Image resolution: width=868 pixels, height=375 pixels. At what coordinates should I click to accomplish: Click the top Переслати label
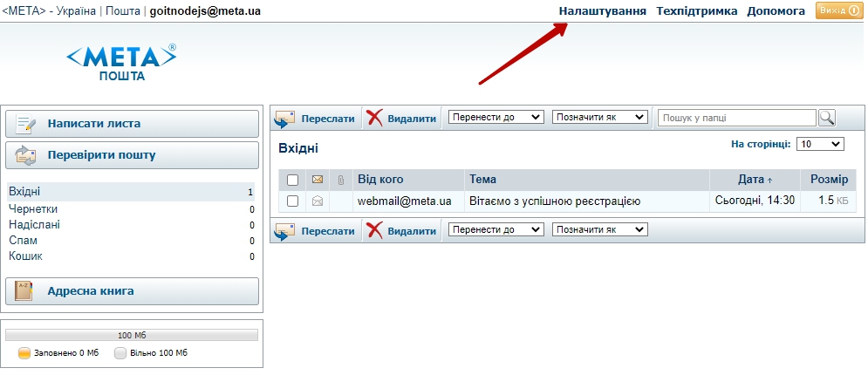[x=328, y=119]
